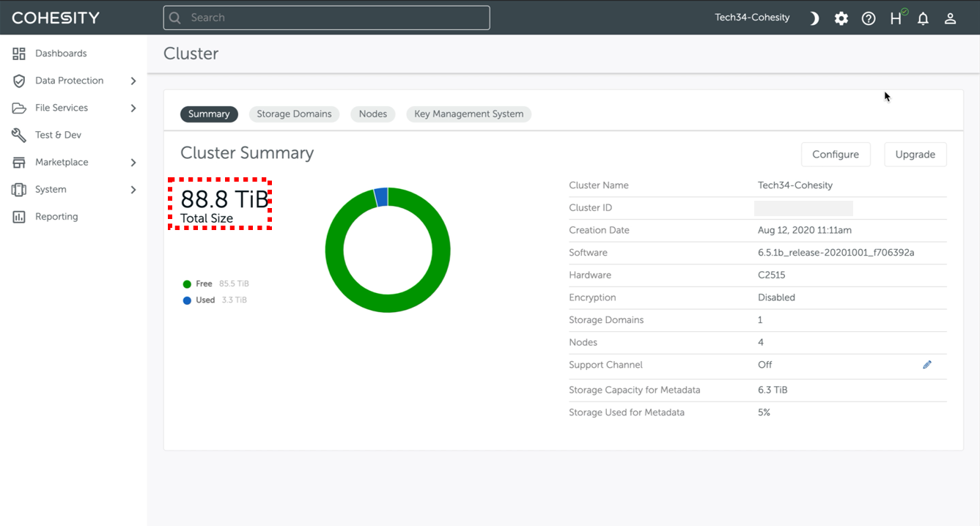Open Reporting in sidebar
Screen dimensions: 980x526
pyautogui.click(x=56, y=217)
